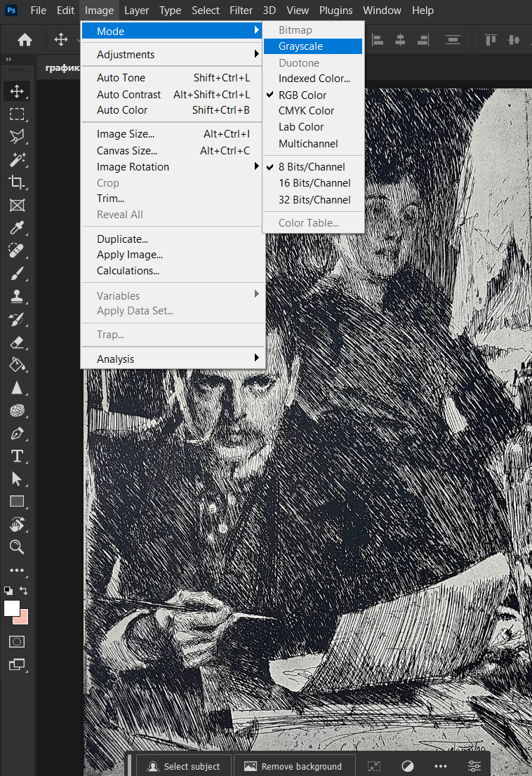Select the Rectangle shape tool
Image resolution: width=532 pixels, height=776 pixels.
pos(17,502)
